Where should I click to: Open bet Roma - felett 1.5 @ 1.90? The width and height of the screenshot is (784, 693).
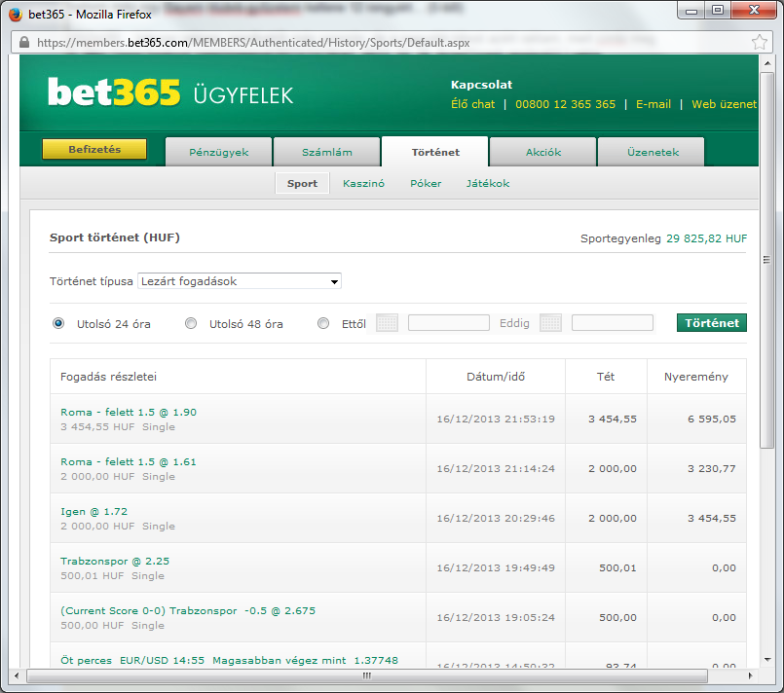click(x=129, y=413)
